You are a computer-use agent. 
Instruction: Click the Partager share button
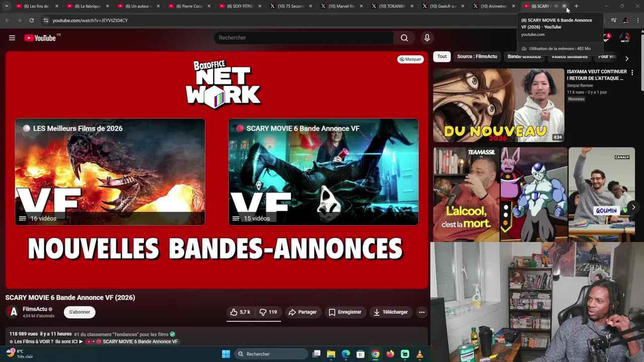point(302,312)
